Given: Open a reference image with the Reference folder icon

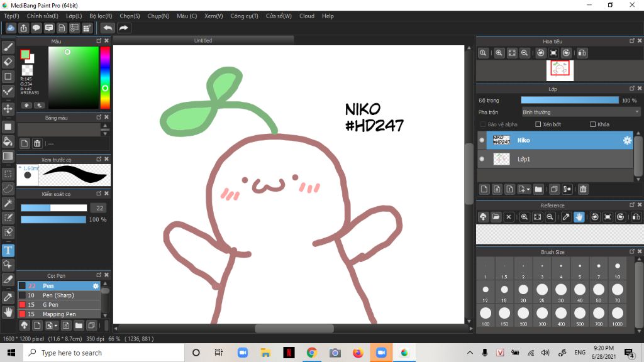Looking at the screenshot, I should (x=496, y=217).
